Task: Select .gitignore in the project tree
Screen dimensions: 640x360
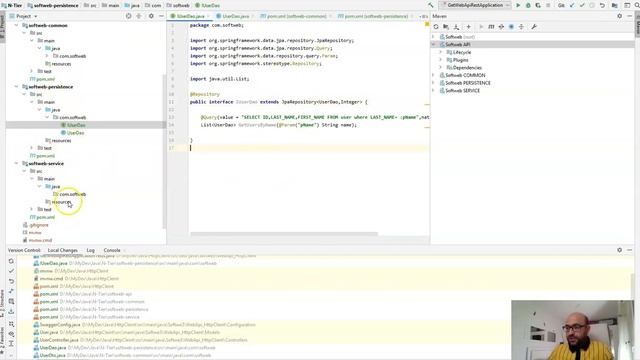Action: click(x=39, y=225)
